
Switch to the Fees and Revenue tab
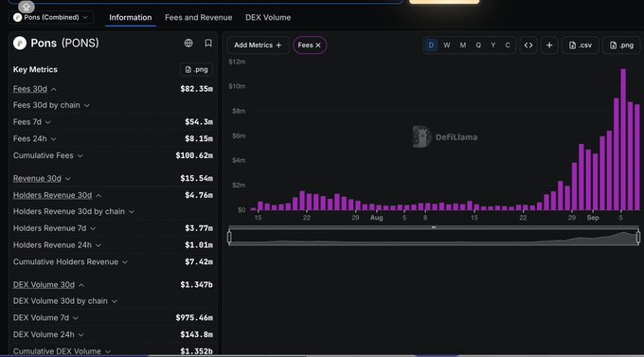pos(198,17)
